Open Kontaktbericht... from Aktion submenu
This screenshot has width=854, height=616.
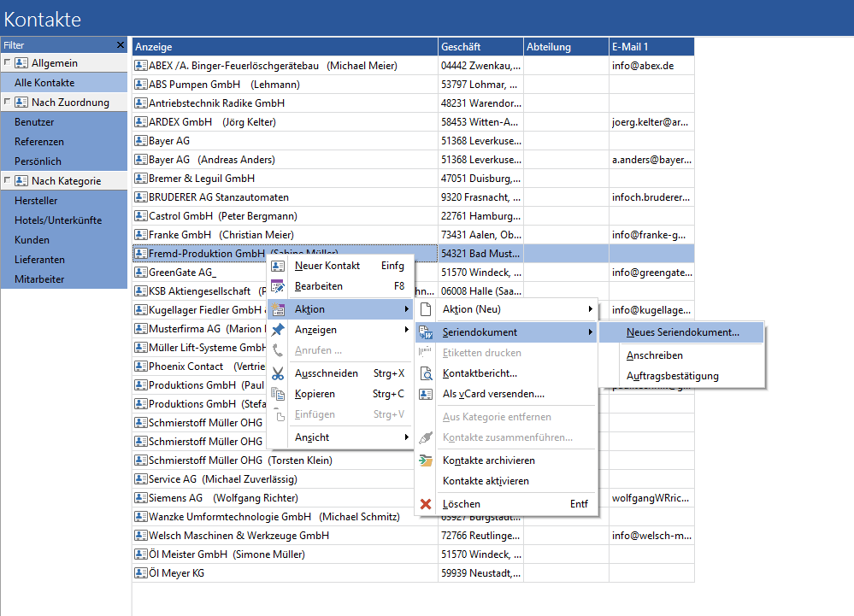(x=507, y=373)
